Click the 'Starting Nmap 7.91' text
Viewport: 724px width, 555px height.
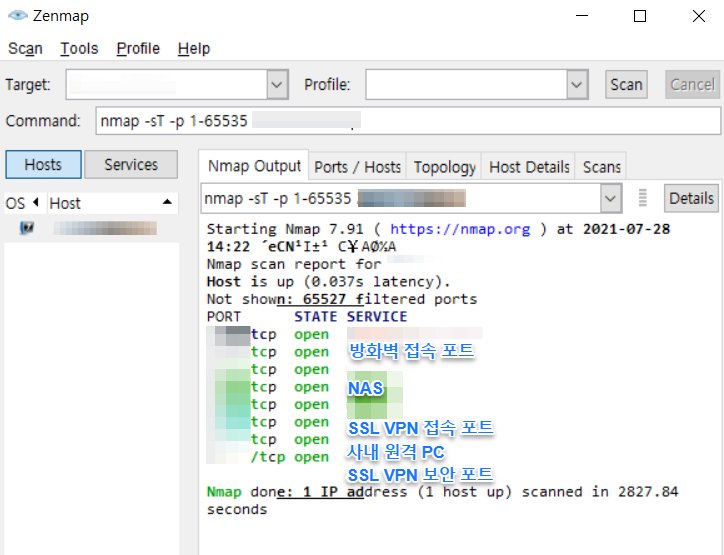coord(285,229)
